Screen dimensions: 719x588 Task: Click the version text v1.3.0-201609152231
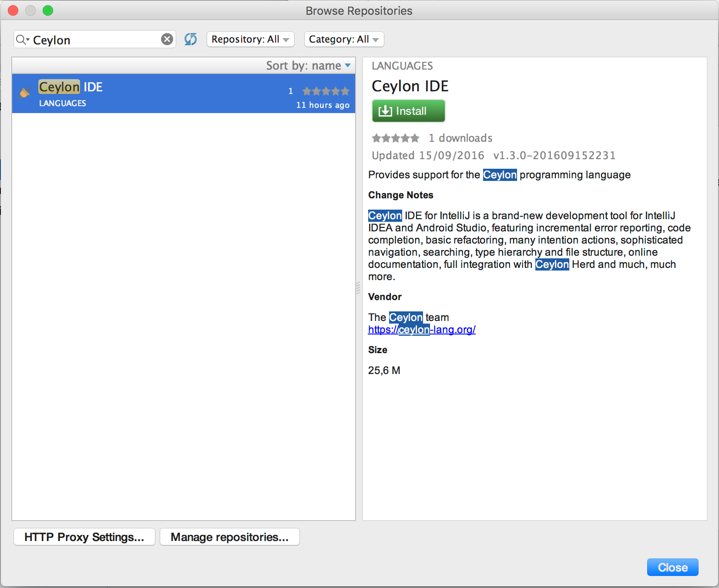tap(554, 155)
